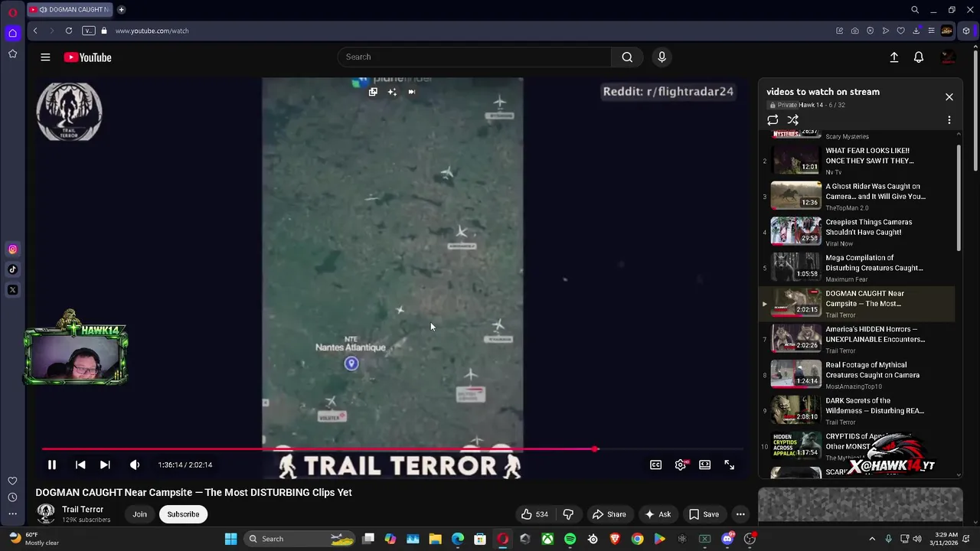Image resolution: width=980 pixels, height=551 pixels.
Task: Open a new browser tab
Action: pyautogui.click(x=121, y=10)
